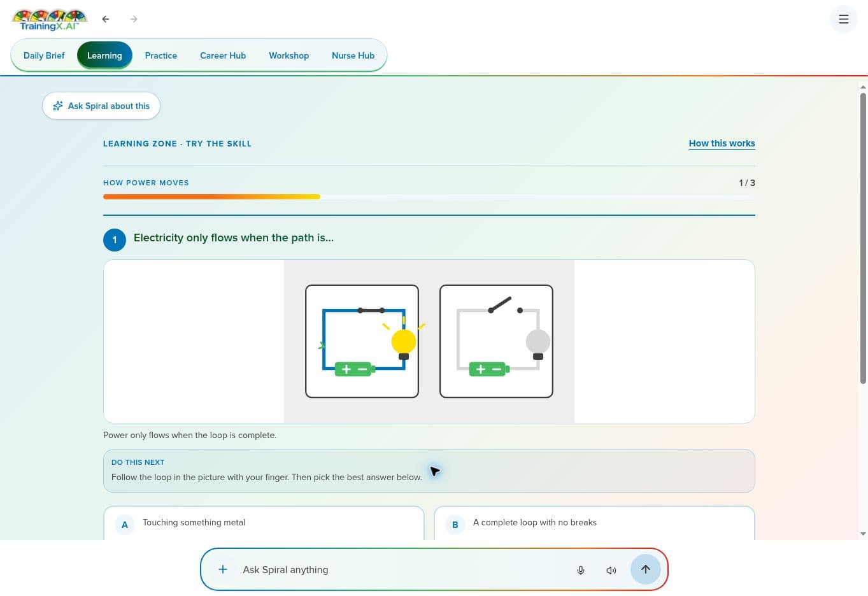
Task: Open the Career Hub tab
Action: click(223, 55)
